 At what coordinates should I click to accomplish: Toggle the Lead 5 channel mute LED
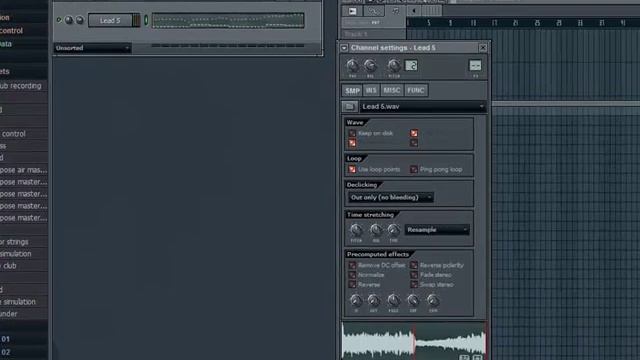59,20
